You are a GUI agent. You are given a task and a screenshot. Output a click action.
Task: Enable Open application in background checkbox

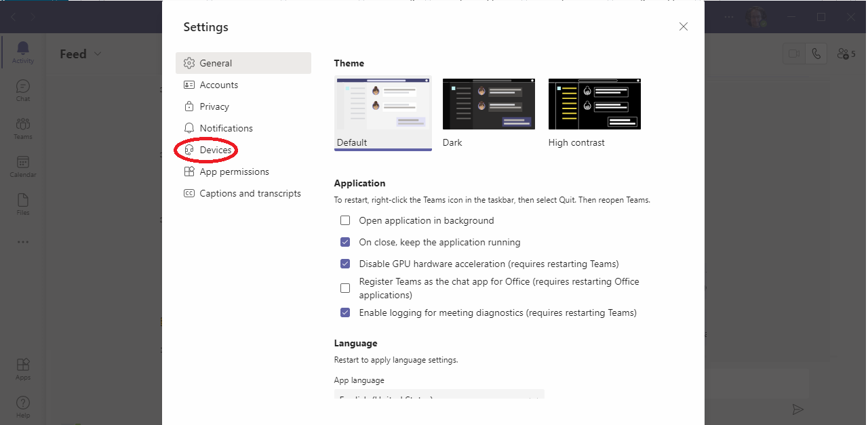(345, 220)
